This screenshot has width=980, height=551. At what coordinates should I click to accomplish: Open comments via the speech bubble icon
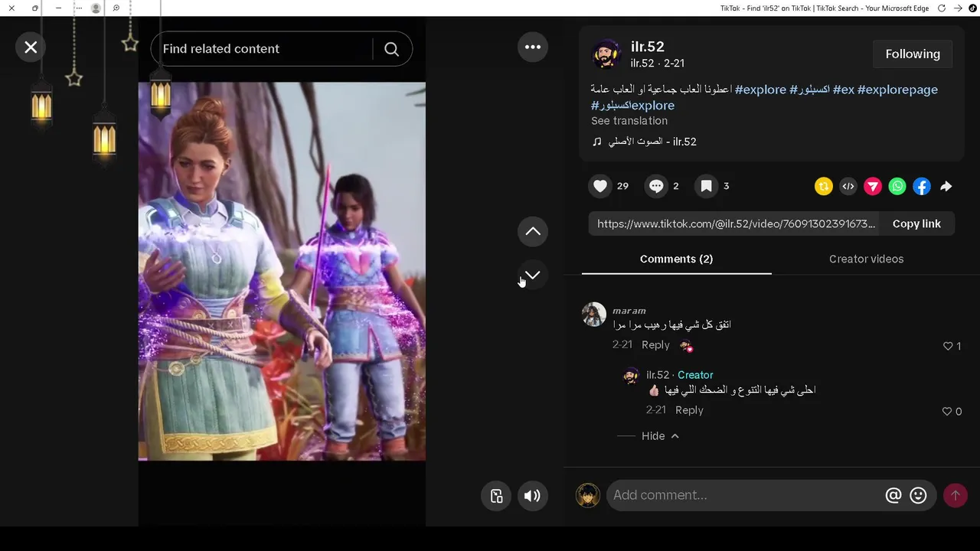click(x=656, y=186)
